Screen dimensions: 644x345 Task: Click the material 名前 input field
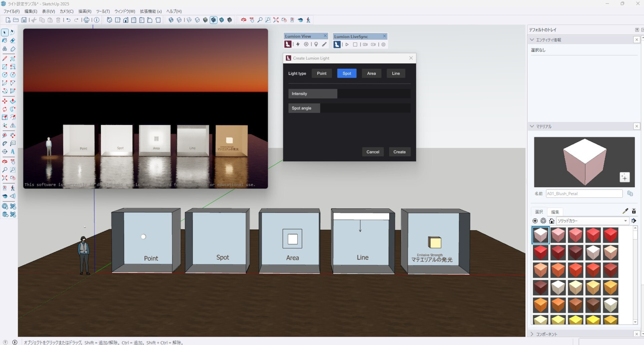pyautogui.click(x=584, y=194)
